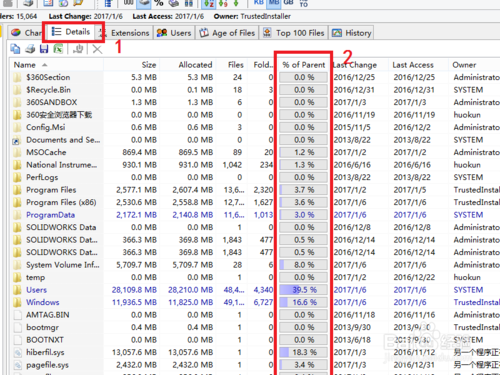Switch to the Extensions tab
The image size is (500, 375).
124,33
